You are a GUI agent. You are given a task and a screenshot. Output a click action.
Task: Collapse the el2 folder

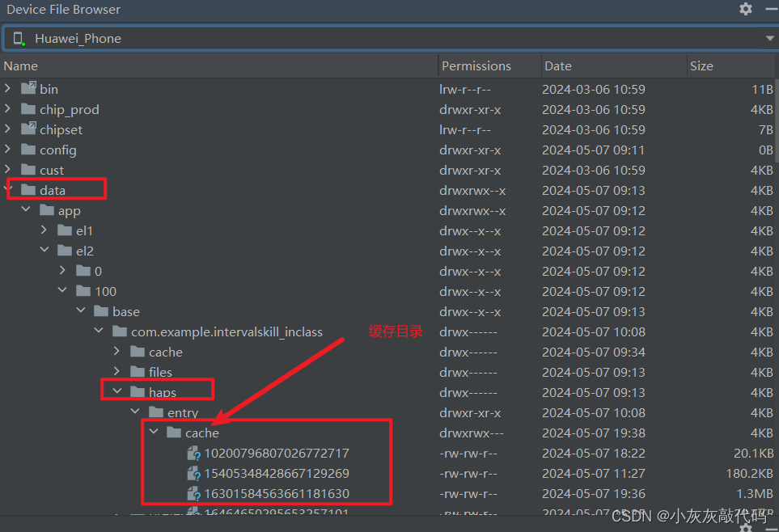coord(44,251)
